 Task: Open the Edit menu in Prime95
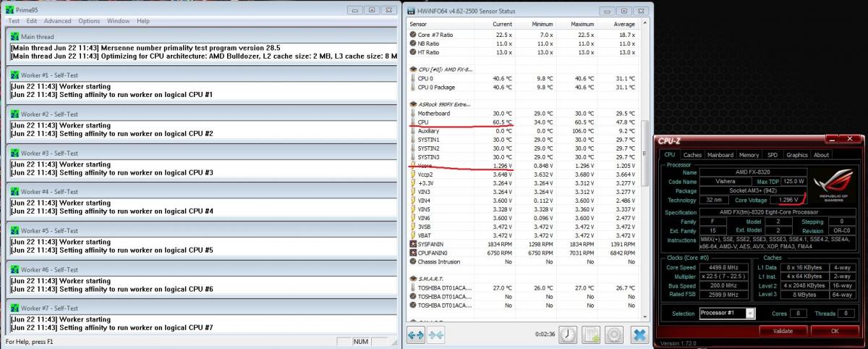coord(32,21)
